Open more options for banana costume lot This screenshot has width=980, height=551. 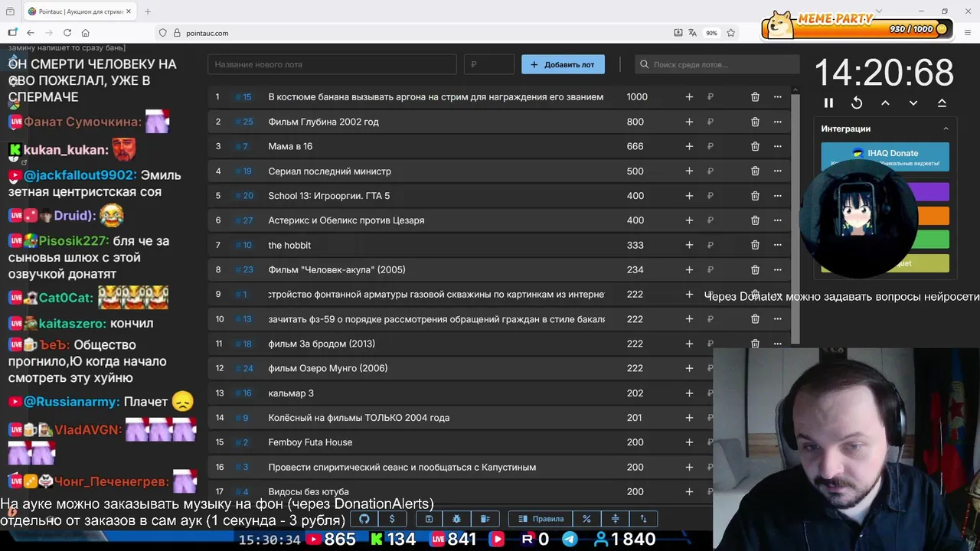coord(778,96)
